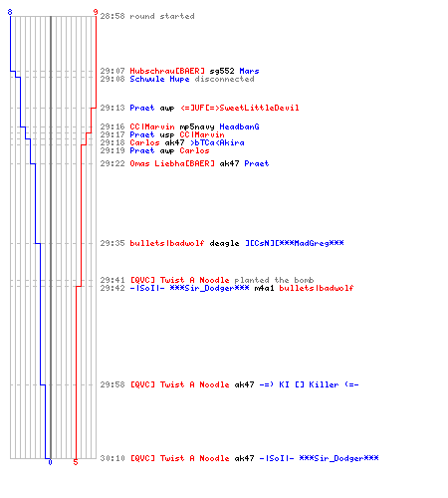Screen dimensions: 448x498
Task: Select the blue team final count 0
Action: point(50,462)
